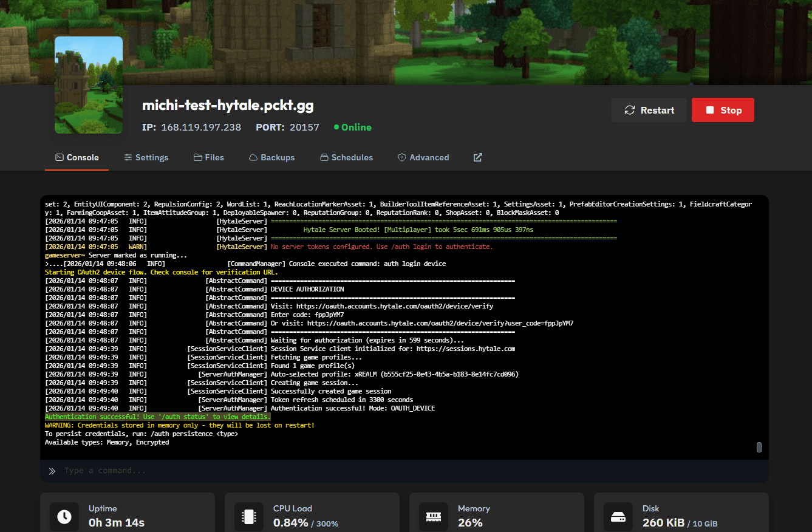Click the Memory card's RAM icon
Screen dimensions: 812x532
click(x=434, y=517)
